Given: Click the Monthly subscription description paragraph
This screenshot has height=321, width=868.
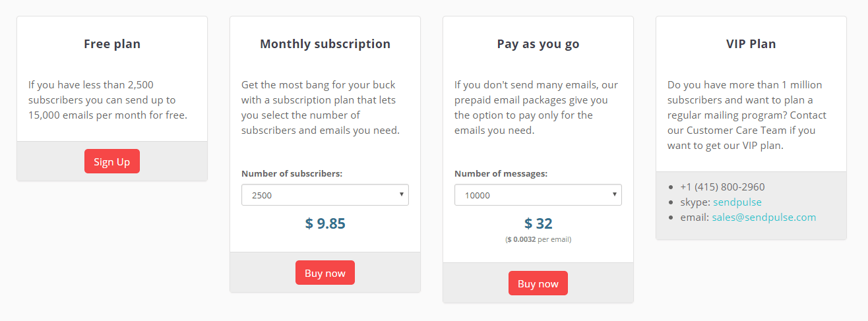Looking at the screenshot, I should [x=321, y=107].
